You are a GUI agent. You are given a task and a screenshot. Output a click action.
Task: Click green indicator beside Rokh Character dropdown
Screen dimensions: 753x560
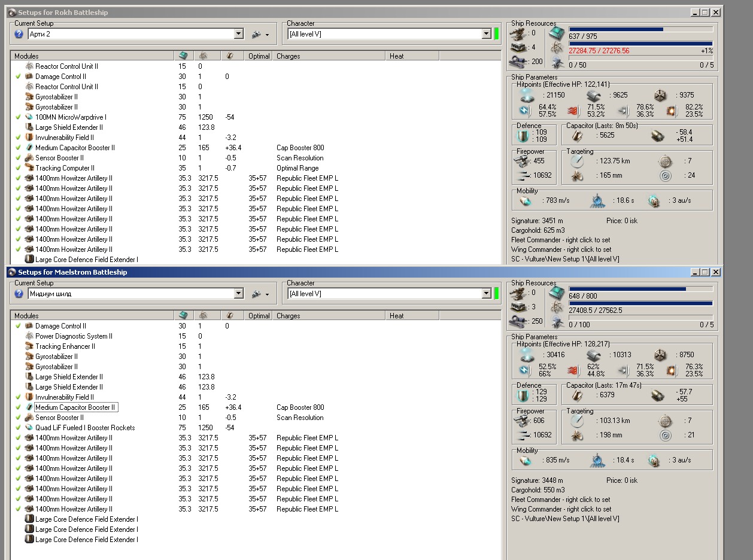496,34
